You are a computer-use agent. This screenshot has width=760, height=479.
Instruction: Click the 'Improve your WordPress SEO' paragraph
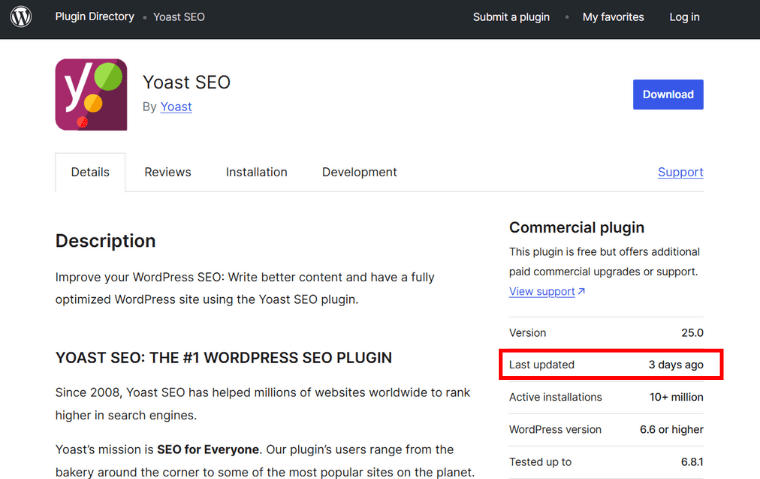tap(245, 288)
